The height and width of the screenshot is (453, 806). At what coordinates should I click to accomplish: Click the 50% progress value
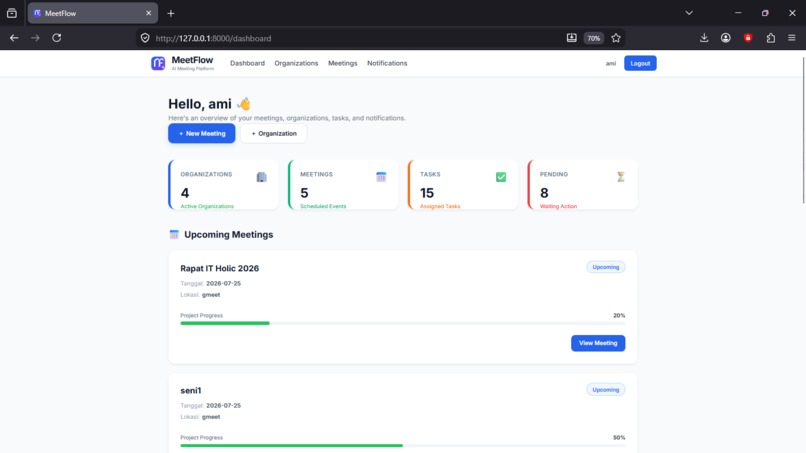[x=619, y=438]
